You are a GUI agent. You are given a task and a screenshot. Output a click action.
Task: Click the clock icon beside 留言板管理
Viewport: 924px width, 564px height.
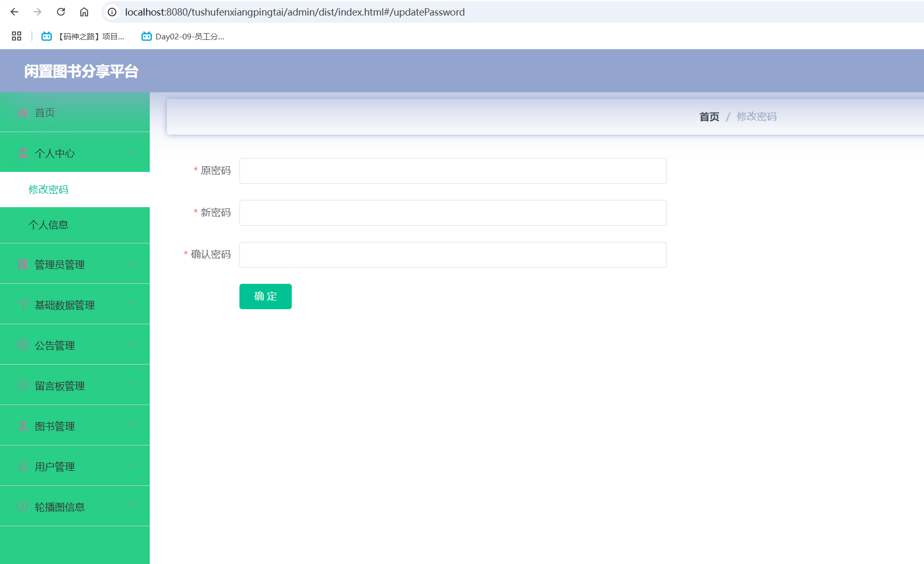[23, 385]
